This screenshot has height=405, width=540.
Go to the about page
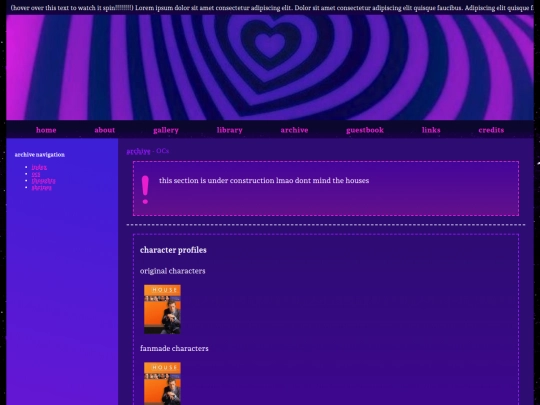(105, 130)
